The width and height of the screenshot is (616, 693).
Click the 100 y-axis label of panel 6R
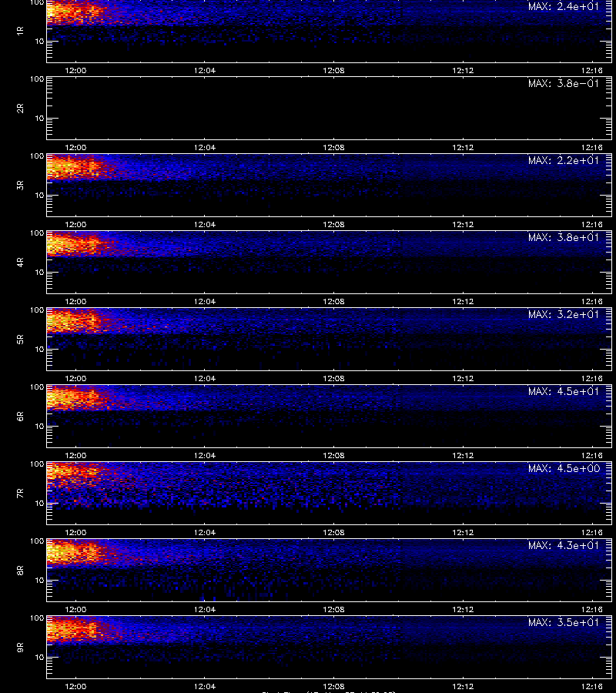point(37,387)
